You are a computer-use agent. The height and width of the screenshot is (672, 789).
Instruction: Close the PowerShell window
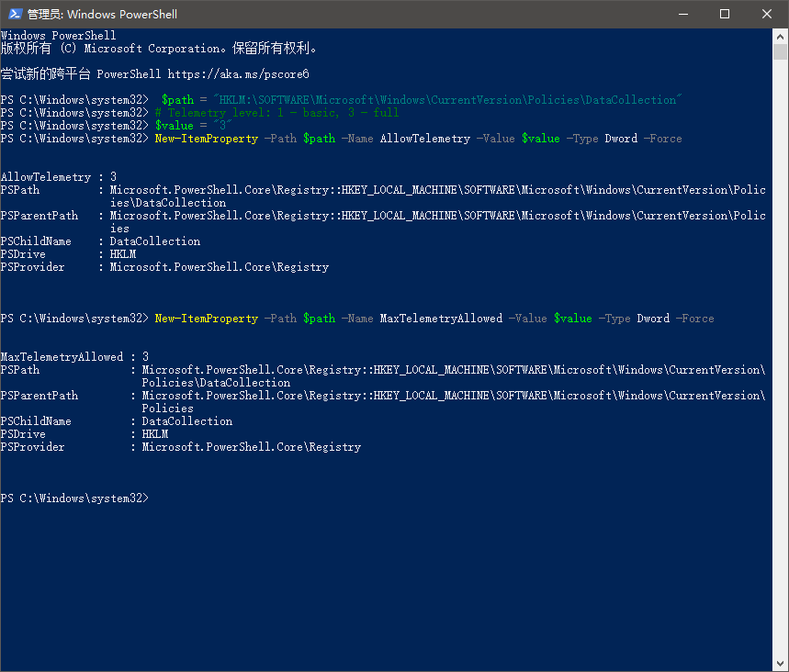click(766, 14)
